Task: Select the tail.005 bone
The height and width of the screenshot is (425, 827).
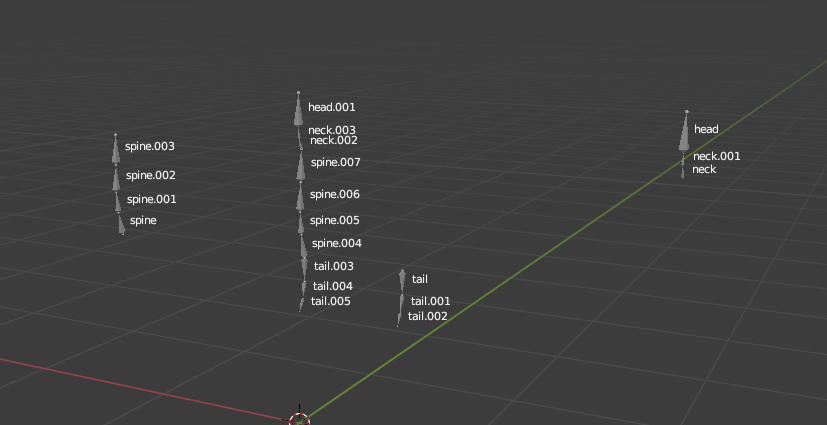Action: point(301,304)
